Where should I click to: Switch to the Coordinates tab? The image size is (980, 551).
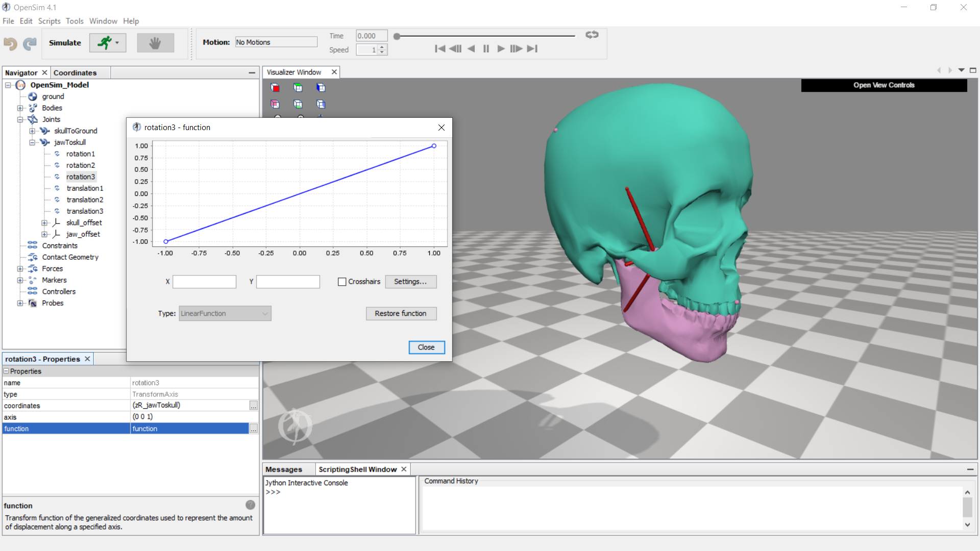[x=75, y=72]
